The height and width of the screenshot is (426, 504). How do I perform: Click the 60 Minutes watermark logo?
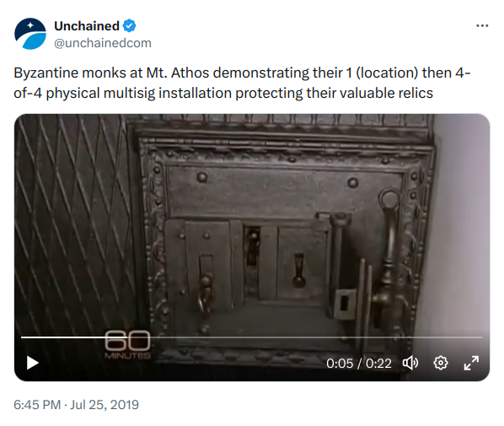click(127, 345)
